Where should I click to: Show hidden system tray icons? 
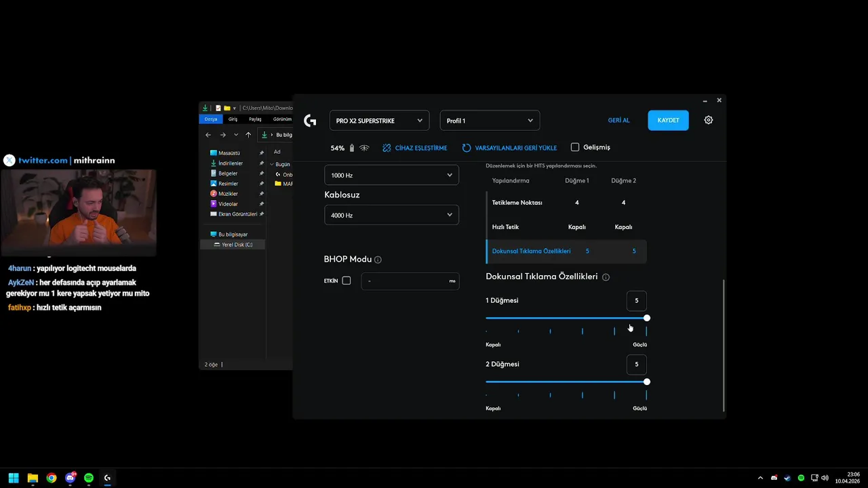pos(760,478)
